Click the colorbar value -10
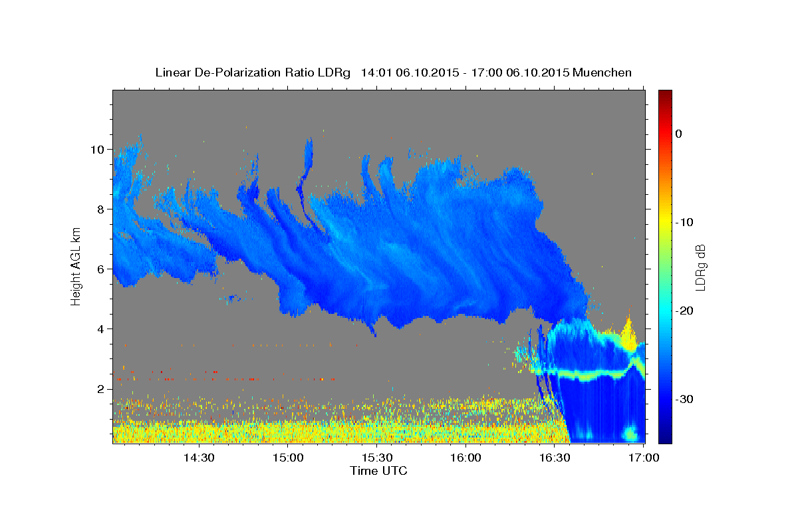The height and width of the screenshot is (532, 798). (x=685, y=222)
